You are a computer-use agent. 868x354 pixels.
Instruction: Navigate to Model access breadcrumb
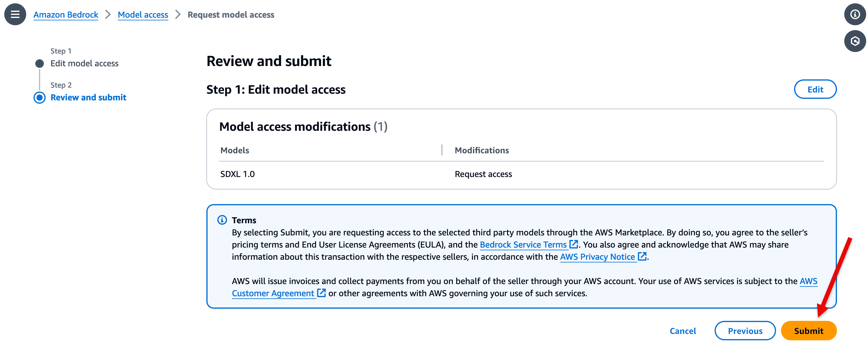143,15
